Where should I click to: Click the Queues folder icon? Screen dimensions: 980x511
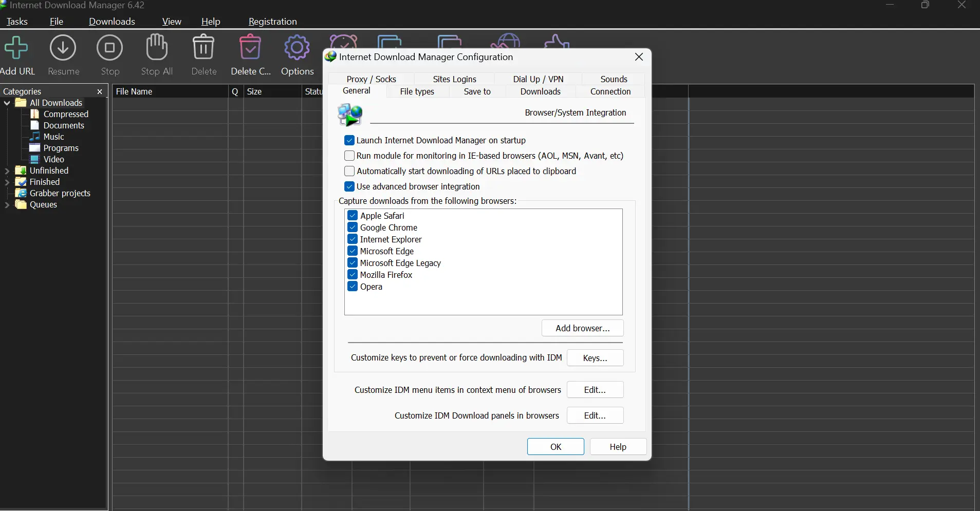click(21, 204)
